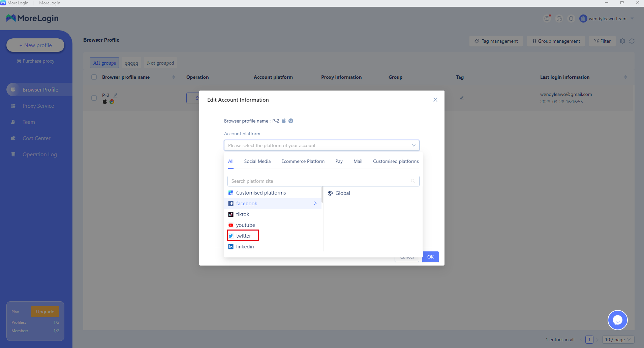Focus the Search platform site field
The image size is (644, 348).
324,181
